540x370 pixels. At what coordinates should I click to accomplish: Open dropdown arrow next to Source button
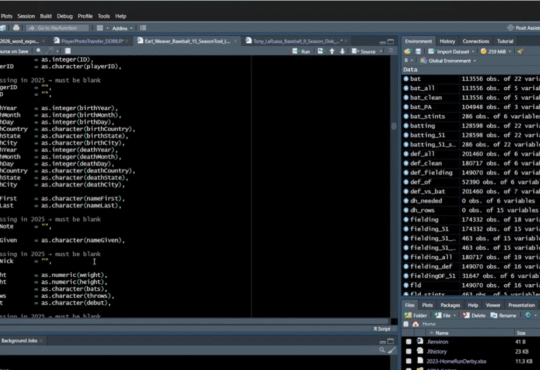(381, 51)
